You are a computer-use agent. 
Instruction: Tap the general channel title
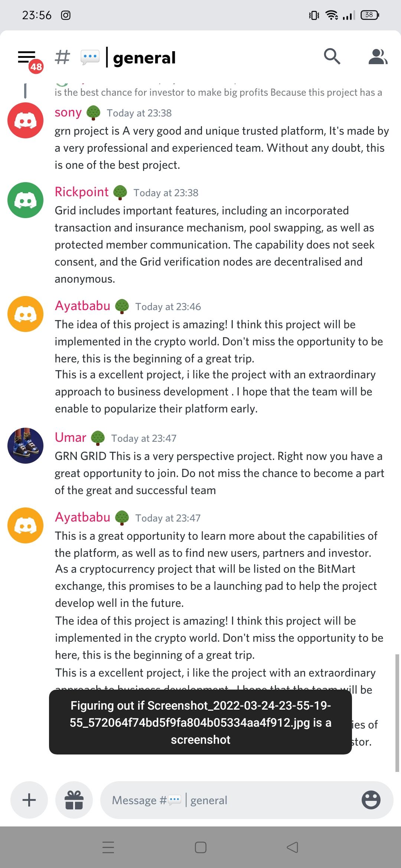[144, 58]
